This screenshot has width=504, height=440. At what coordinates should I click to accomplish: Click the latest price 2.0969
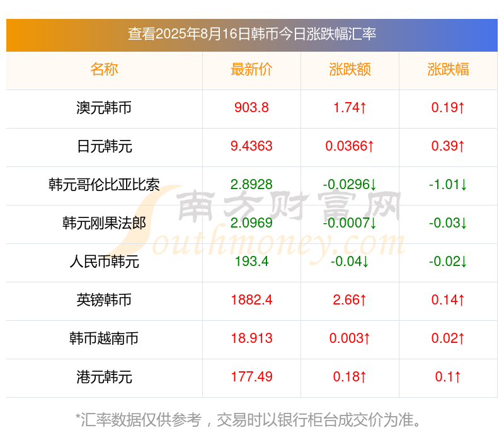point(251,223)
